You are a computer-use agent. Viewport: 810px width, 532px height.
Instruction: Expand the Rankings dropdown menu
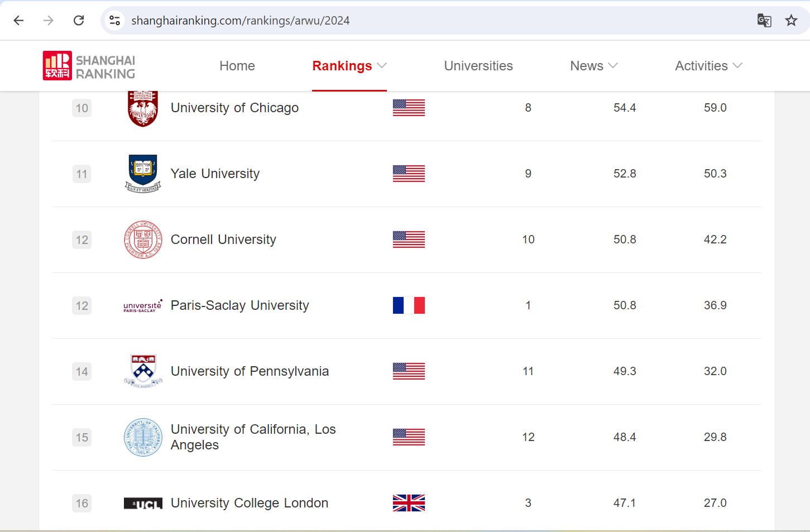click(x=349, y=66)
